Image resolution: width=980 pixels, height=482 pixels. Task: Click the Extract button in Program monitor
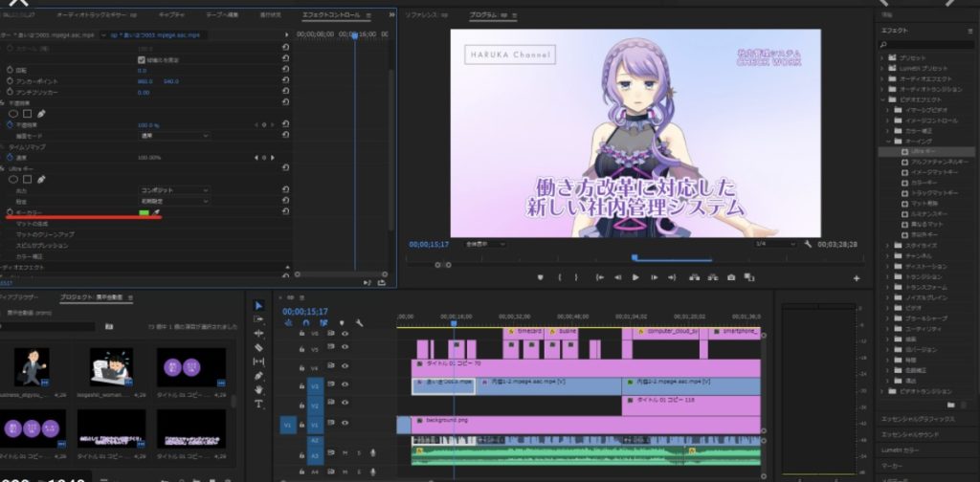712,278
